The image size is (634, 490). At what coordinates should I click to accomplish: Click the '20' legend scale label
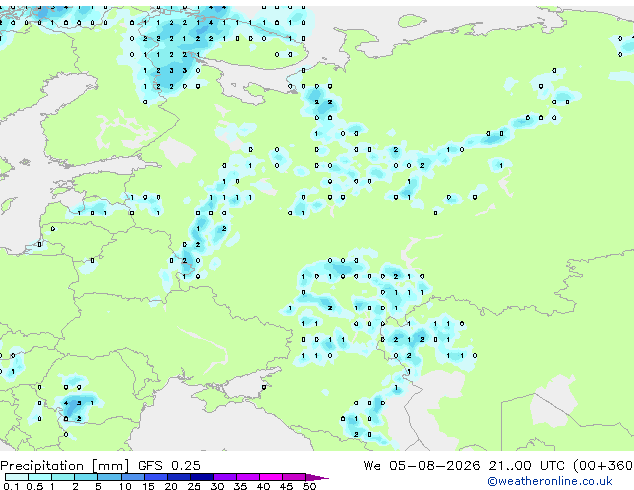171,486
